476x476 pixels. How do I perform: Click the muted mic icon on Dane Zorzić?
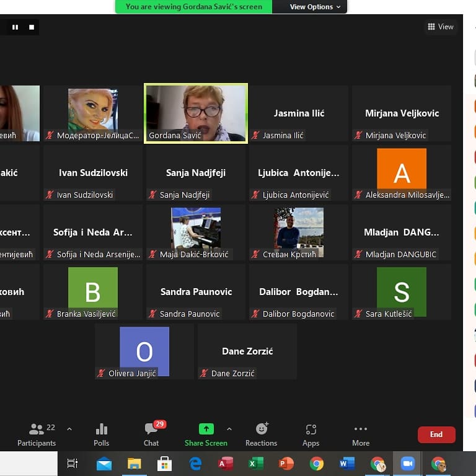pyautogui.click(x=203, y=374)
